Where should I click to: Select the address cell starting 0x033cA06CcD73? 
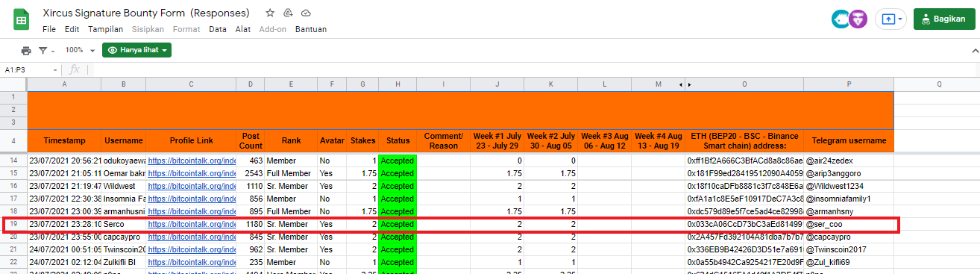744,224
